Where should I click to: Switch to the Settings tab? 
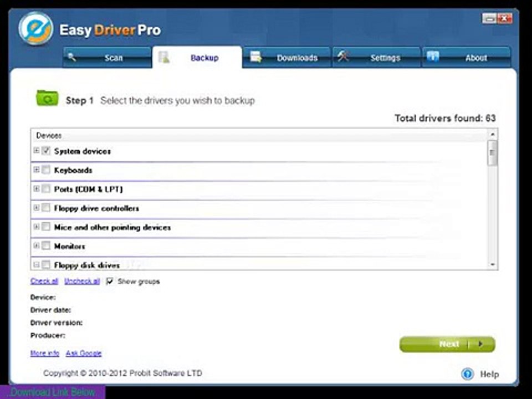coord(376,57)
